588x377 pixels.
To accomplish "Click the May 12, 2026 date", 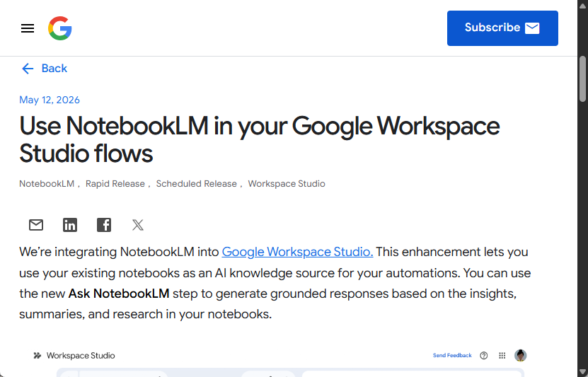I will 50,100.
